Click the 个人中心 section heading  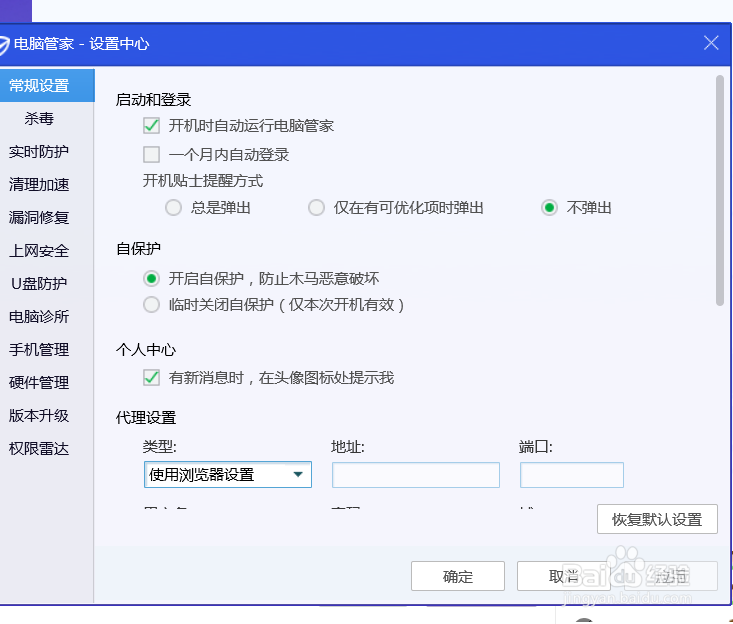[x=146, y=349]
